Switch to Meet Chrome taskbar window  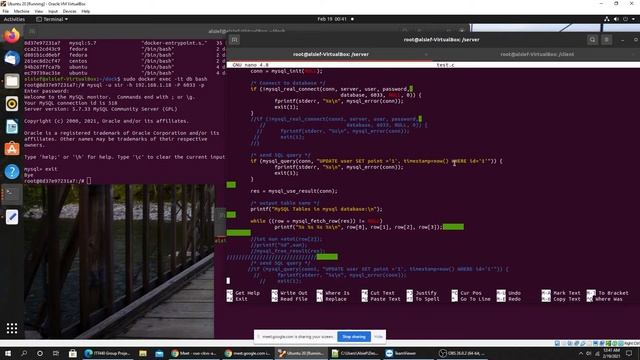(x=194, y=353)
